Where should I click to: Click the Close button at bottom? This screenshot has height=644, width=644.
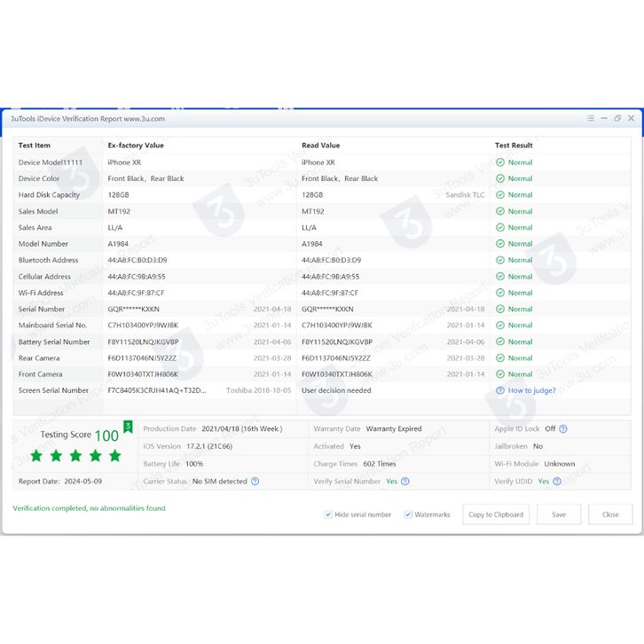click(610, 514)
